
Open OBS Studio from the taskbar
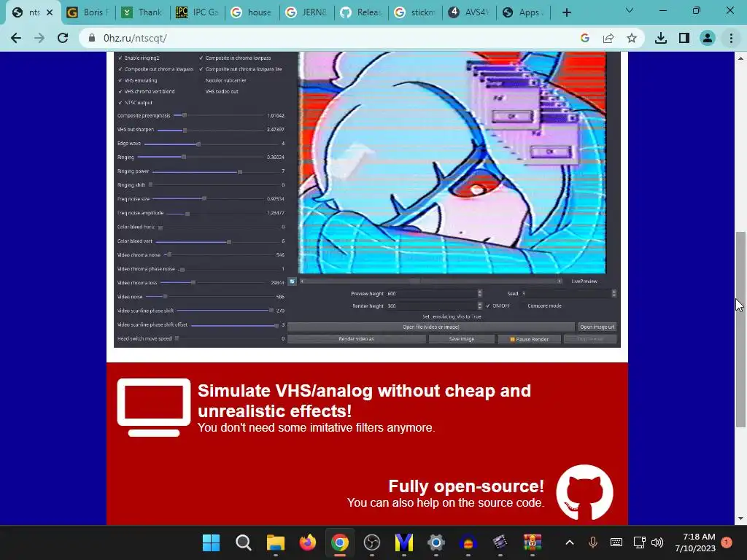[x=371, y=542]
